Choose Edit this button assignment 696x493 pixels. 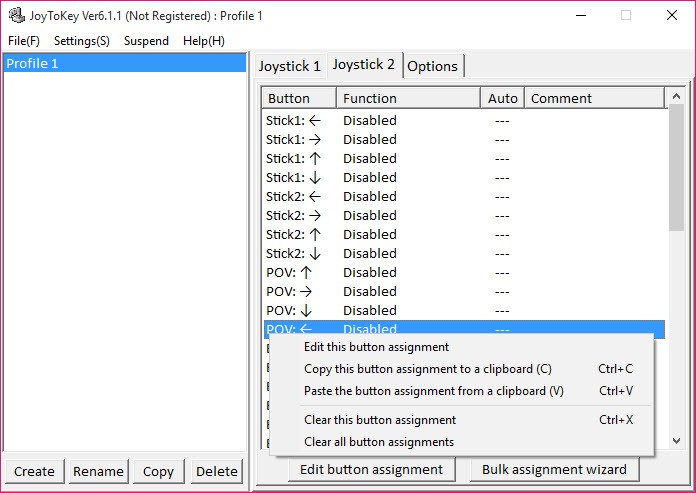click(376, 347)
